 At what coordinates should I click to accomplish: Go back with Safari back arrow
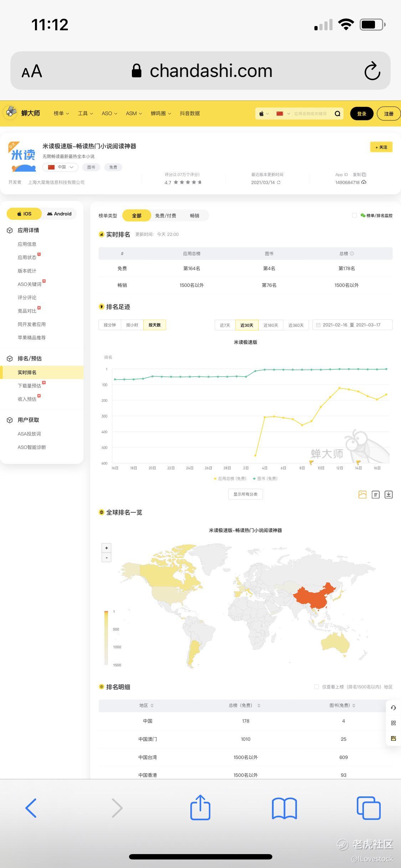point(31,808)
